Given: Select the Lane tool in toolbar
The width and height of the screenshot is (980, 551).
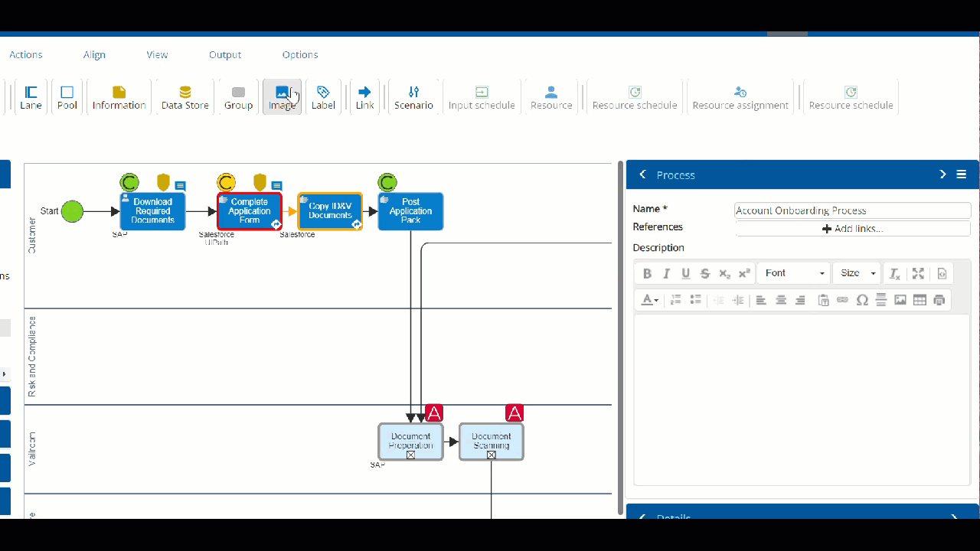Looking at the screenshot, I should pos(31,97).
